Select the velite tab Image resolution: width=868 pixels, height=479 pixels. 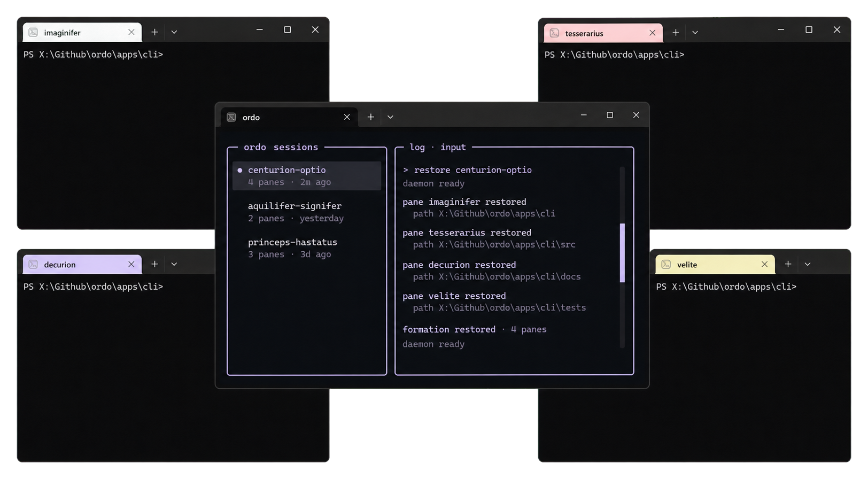pos(715,264)
